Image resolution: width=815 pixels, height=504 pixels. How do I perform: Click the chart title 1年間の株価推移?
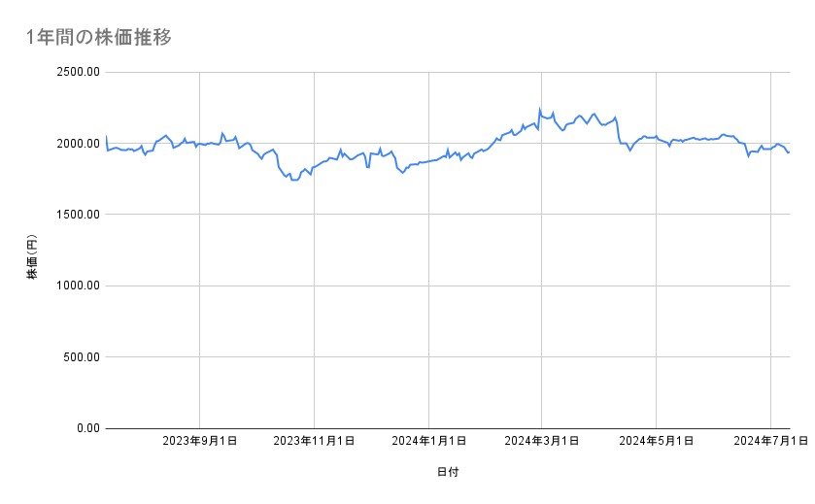101,37
